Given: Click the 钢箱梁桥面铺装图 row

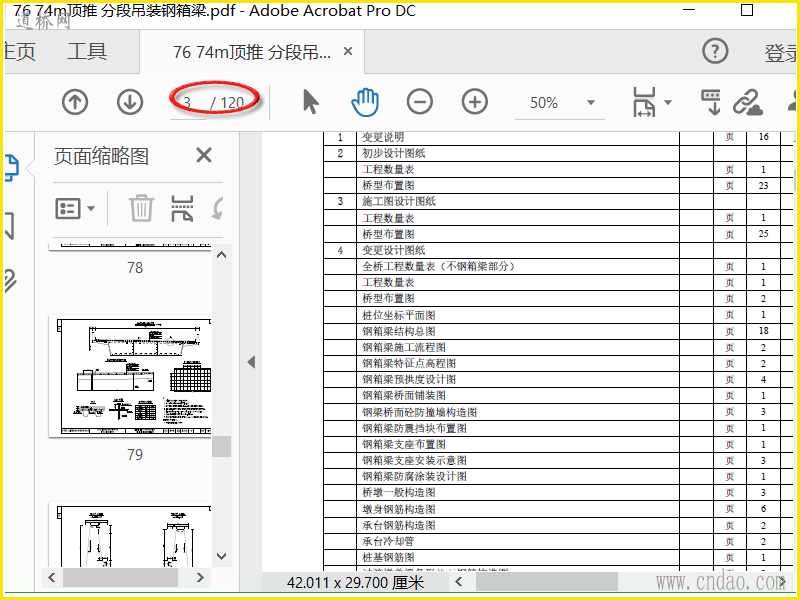Looking at the screenshot, I should [558, 396].
